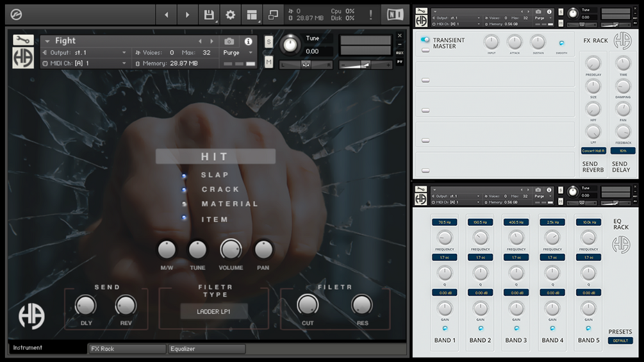Open the workspace layout panel icon
The height and width of the screenshot is (362, 644).
coord(252,15)
